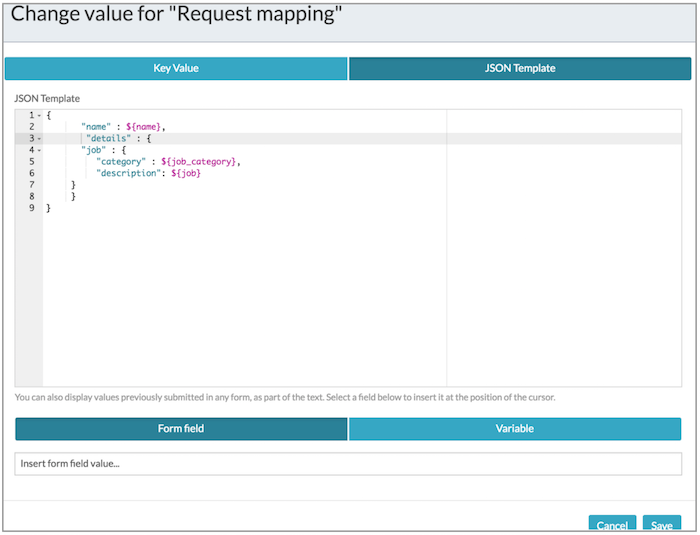700x535 pixels.
Task: Collapse the code fold on line 1
Action: coord(38,116)
